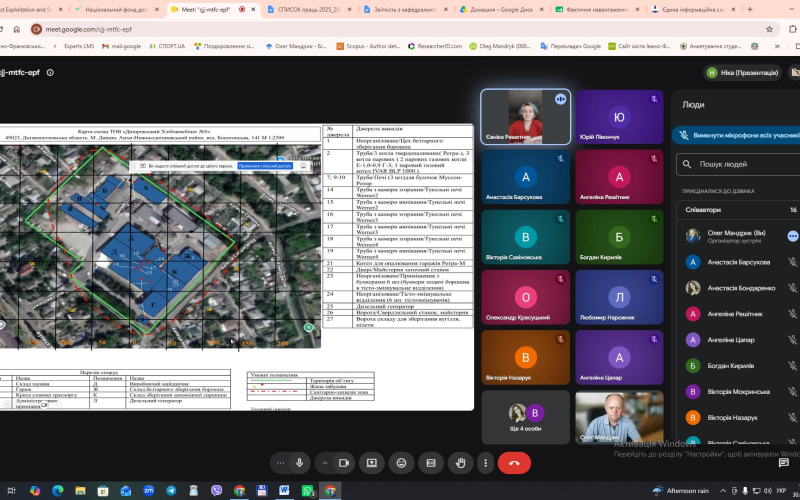The image size is (800, 500).
Task: Select Олександр Красуцький participant tile
Action: (x=526, y=297)
